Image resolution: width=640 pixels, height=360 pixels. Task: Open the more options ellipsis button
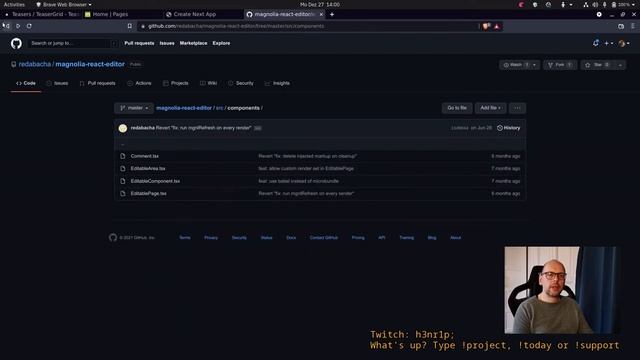[517, 108]
